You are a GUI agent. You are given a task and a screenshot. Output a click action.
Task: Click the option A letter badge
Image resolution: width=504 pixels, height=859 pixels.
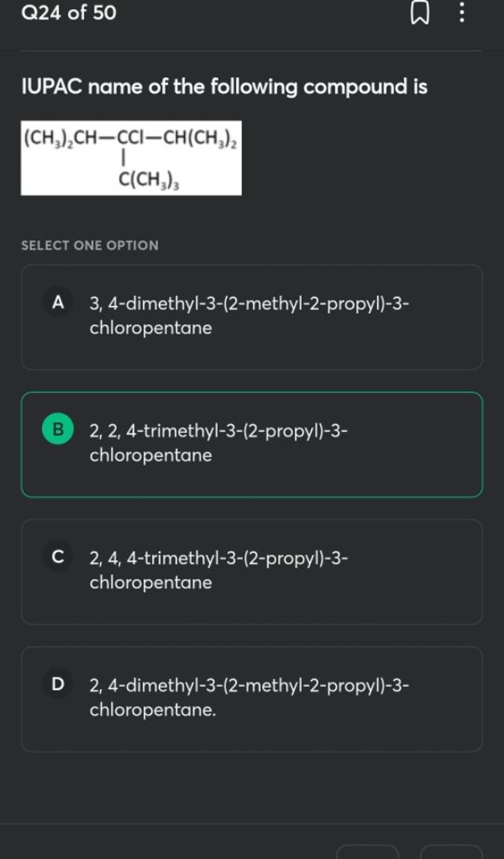click(x=59, y=304)
